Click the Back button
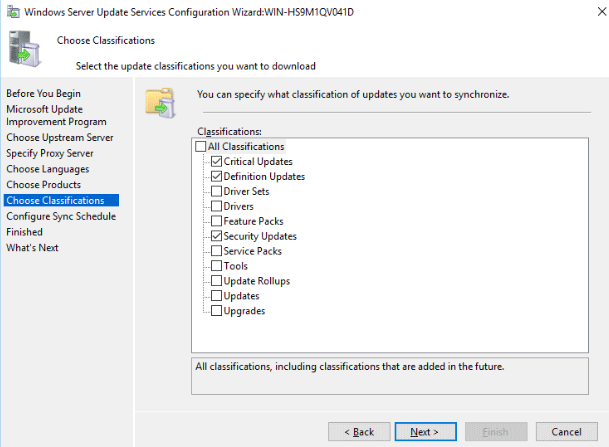 tap(359, 432)
